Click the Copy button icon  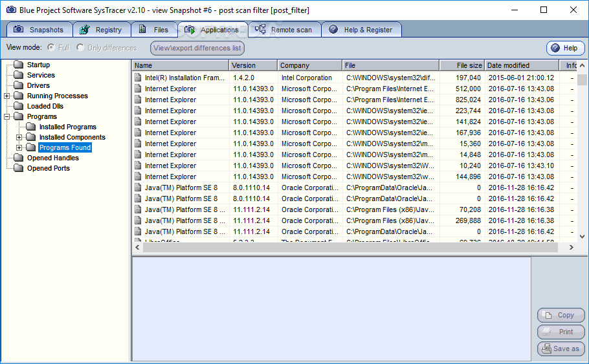click(x=548, y=316)
